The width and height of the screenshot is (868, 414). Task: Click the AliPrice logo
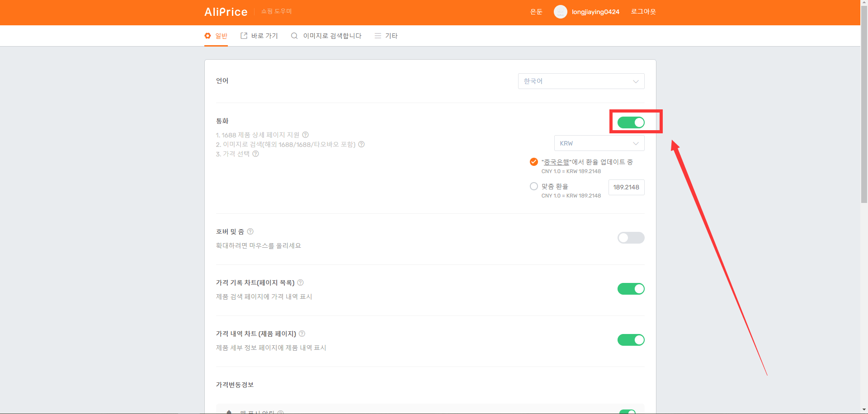click(x=226, y=12)
